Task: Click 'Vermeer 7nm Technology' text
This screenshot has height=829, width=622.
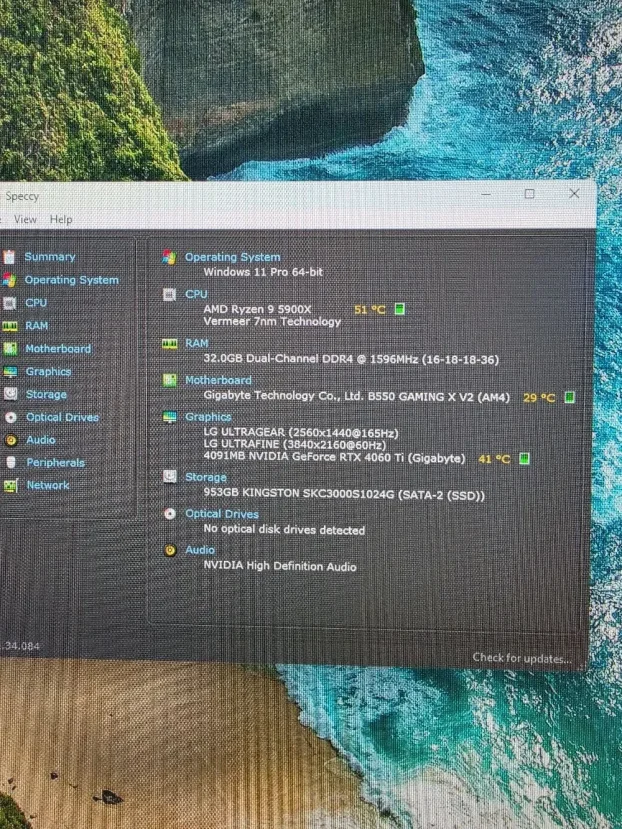Action: click(x=272, y=321)
